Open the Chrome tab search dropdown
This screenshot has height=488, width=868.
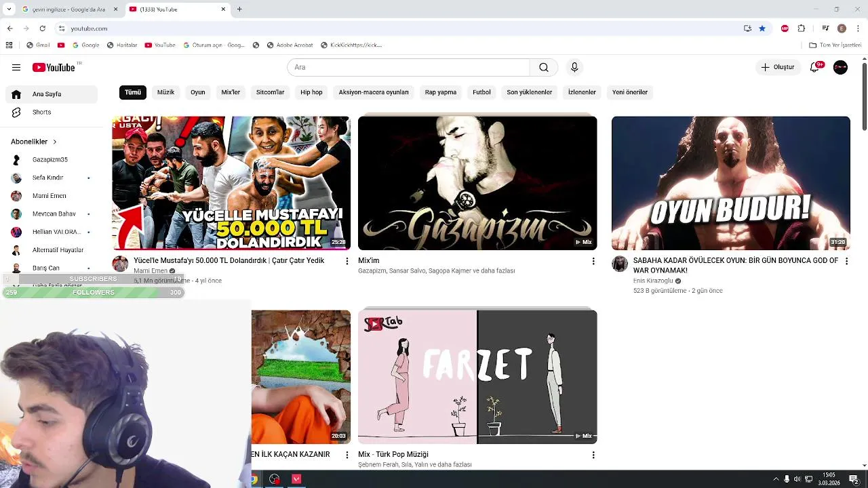pos(9,9)
